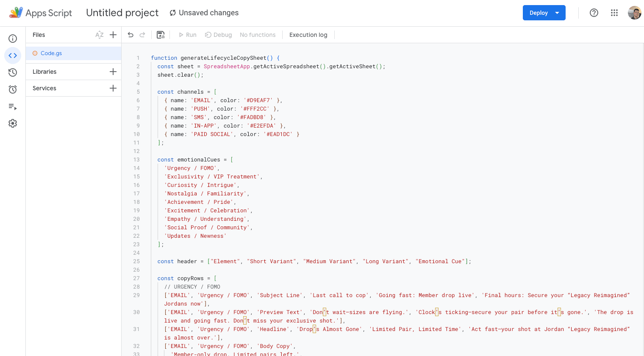The height and width of the screenshot is (356, 644).
Task: Open Project Settings via the gear icon
Action: click(x=13, y=123)
